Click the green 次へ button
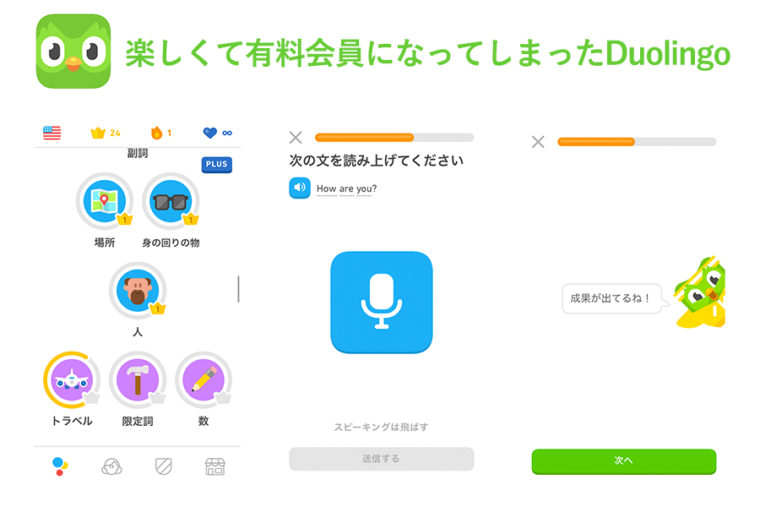This screenshot has height=507, width=760. 624,461
